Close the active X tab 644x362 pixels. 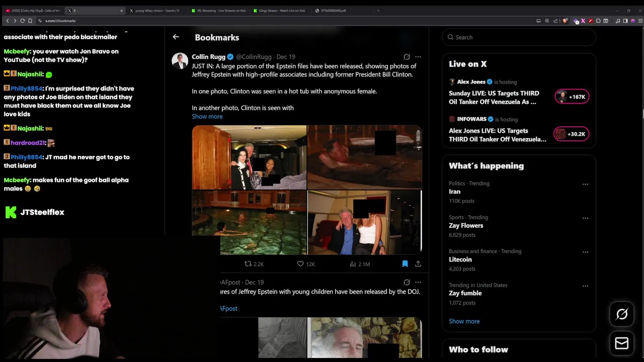(121, 11)
